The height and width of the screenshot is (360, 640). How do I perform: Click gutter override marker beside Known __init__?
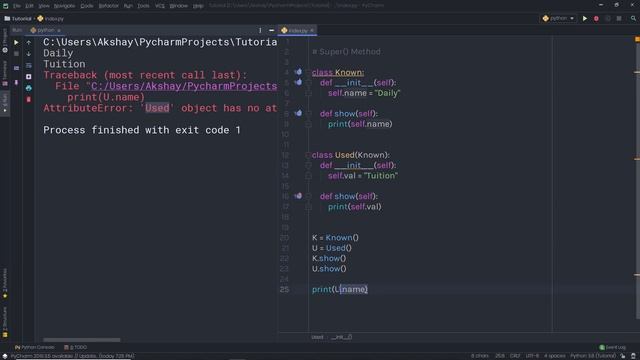pyautogui.click(x=298, y=82)
